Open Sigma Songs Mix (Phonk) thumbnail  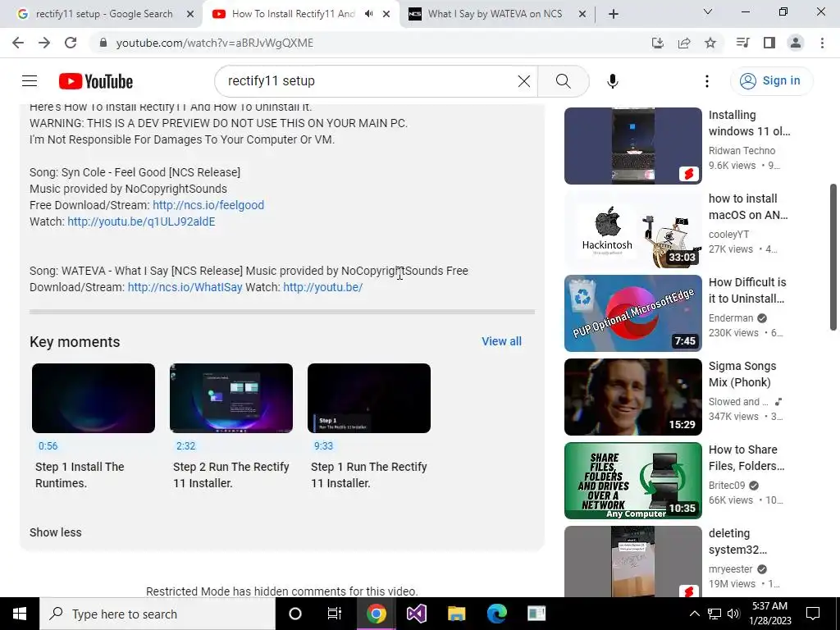632,396
